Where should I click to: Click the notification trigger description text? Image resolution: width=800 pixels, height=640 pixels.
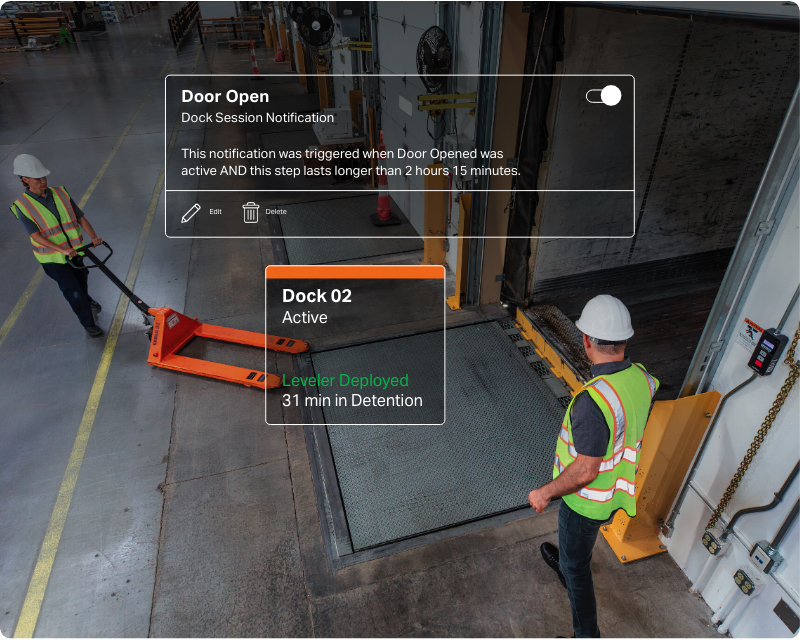click(x=350, y=162)
